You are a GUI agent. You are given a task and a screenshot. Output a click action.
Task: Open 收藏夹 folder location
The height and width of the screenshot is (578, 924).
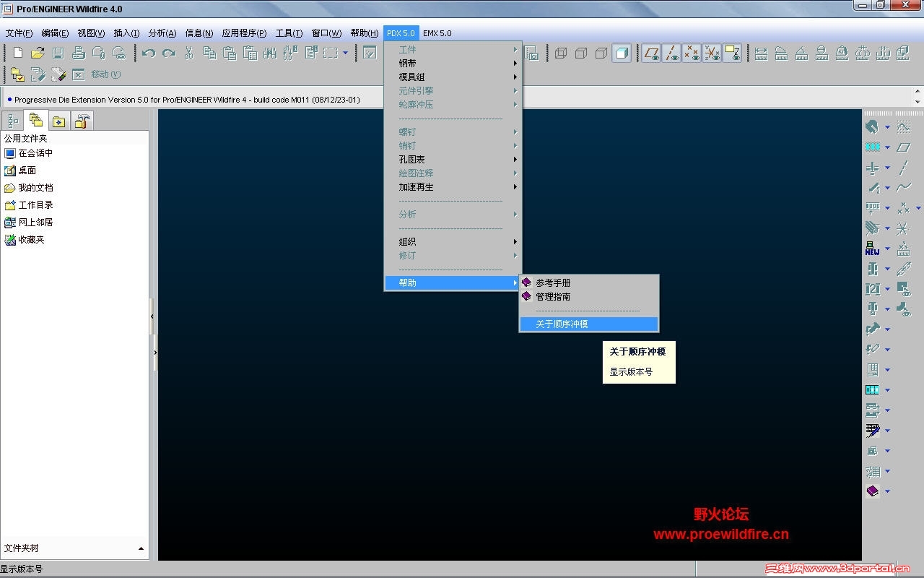click(25, 240)
